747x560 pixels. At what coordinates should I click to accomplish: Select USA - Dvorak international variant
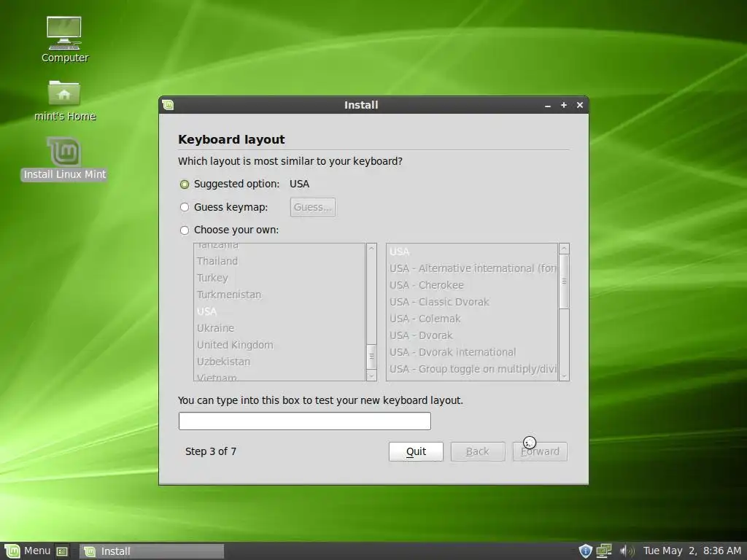tap(472, 352)
